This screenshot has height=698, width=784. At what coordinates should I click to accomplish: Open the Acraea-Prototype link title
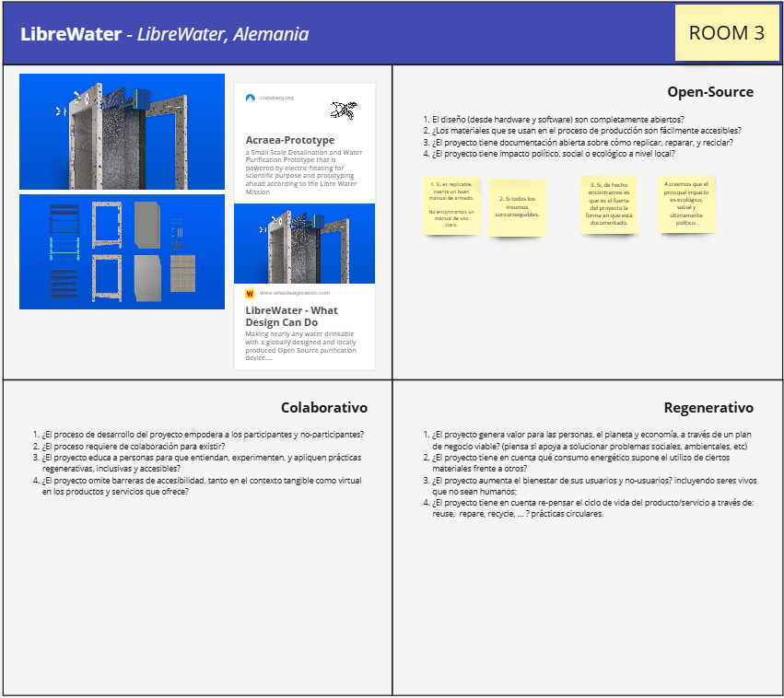pos(290,140)
